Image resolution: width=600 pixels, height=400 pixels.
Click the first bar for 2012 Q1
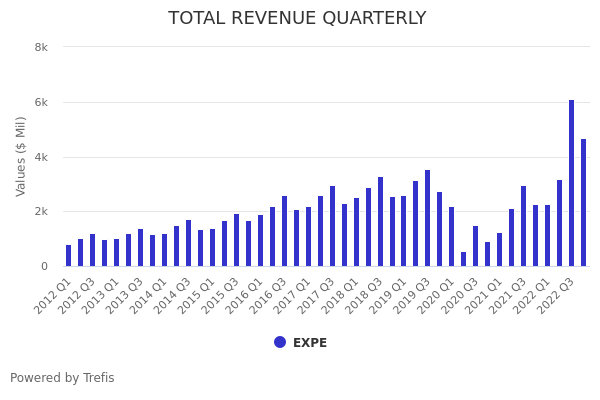[x=68, y=256]
